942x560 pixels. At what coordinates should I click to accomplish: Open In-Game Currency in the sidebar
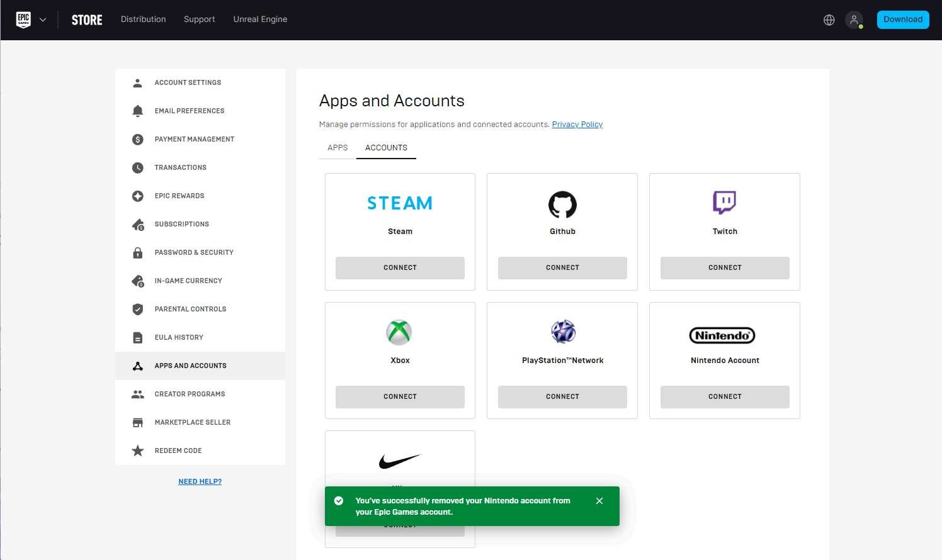click(200, 281)
